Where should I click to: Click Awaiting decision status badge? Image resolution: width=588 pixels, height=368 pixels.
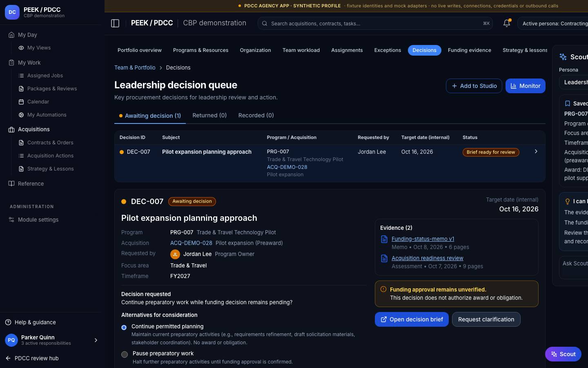click(192, 201)
